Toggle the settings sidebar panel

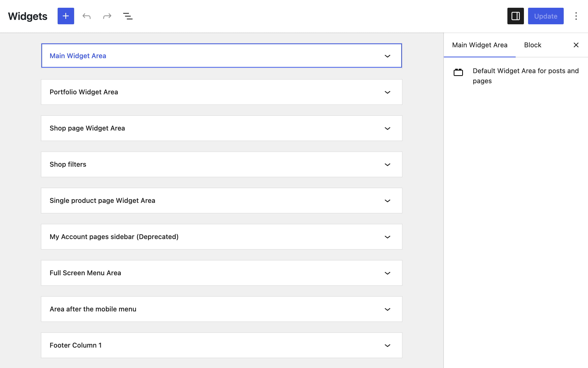click(x=515, y=16)
